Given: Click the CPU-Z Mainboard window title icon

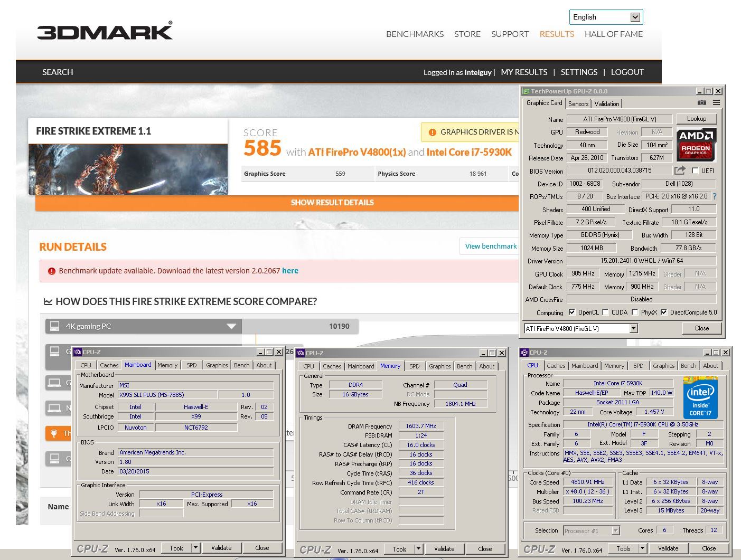Looking at the screenshot, I should pyautogui.click(x=78, y=352).
